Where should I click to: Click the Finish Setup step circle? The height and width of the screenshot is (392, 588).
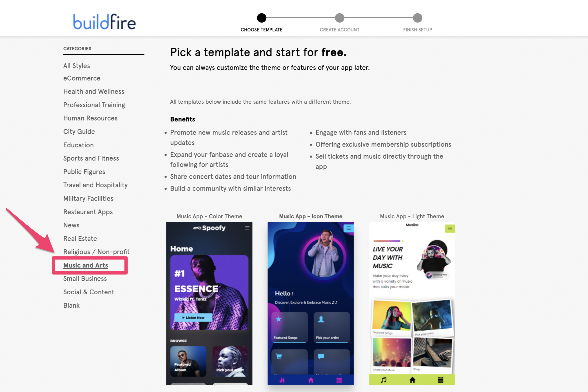pyautogui.click(x=417, y=18)
